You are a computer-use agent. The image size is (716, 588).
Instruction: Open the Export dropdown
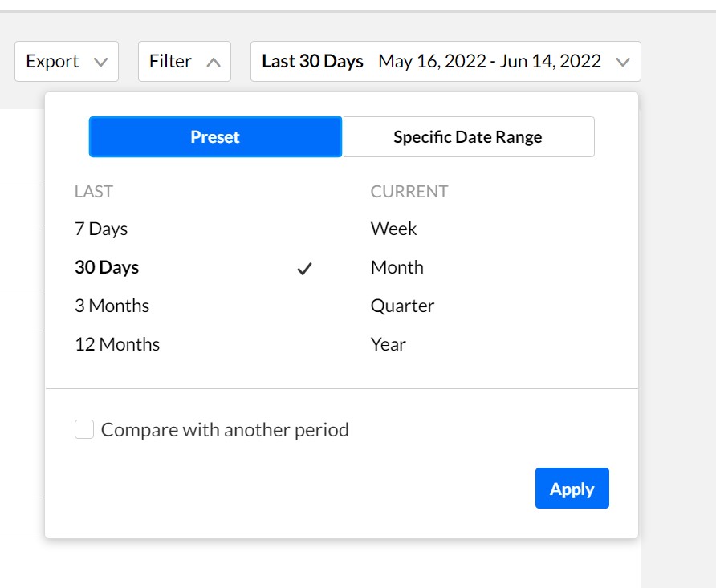(67, 62)
